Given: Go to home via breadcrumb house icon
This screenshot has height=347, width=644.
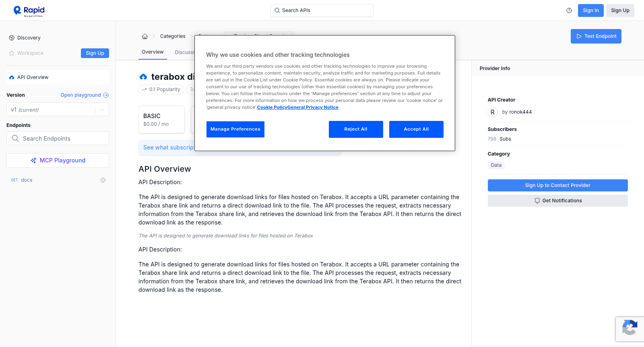Looking at the screenshot, I should tap(145, 36).
